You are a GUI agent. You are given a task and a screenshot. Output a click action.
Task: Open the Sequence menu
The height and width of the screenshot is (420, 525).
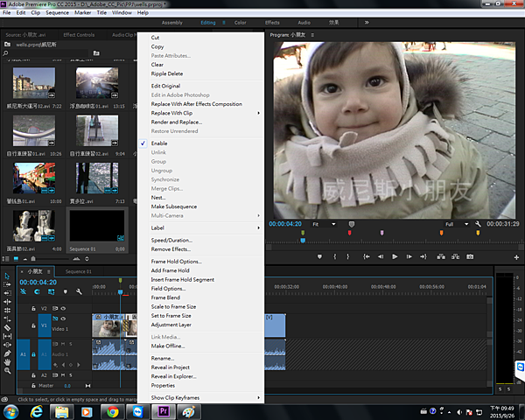pyautogui.click(x=57, y=13)
